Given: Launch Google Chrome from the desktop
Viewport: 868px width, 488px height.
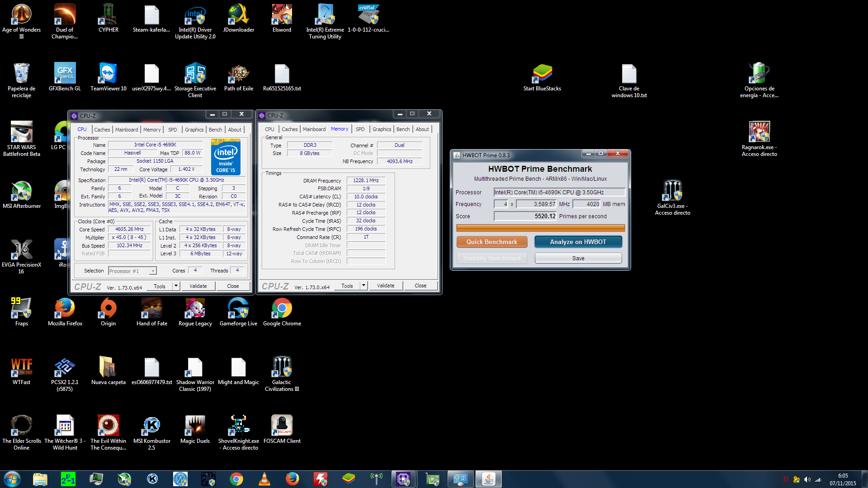Looking at the screenshot, I should 282,312.
